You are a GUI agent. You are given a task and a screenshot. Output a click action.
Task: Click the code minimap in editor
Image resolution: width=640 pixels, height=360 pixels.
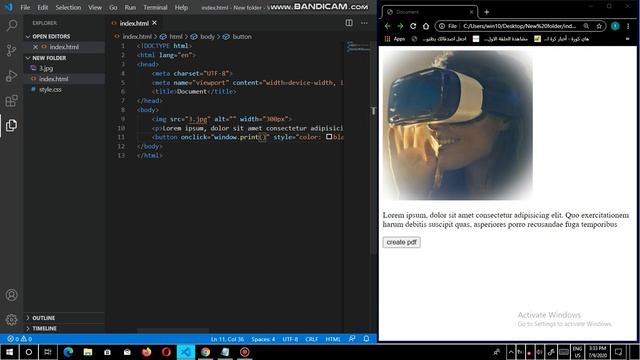click(357, 46)
